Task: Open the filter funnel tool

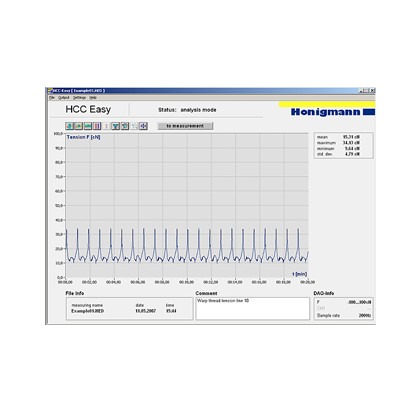Action: coord(115,126)
